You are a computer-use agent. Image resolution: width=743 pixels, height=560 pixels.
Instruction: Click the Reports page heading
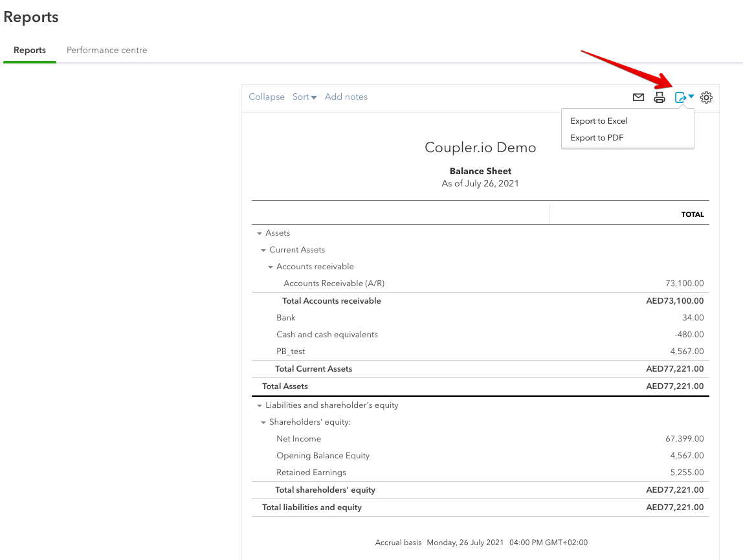point(31,17)
